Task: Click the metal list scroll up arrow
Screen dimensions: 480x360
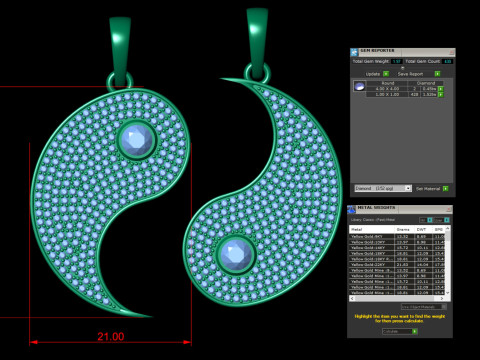Action: [x=448, y=228]
